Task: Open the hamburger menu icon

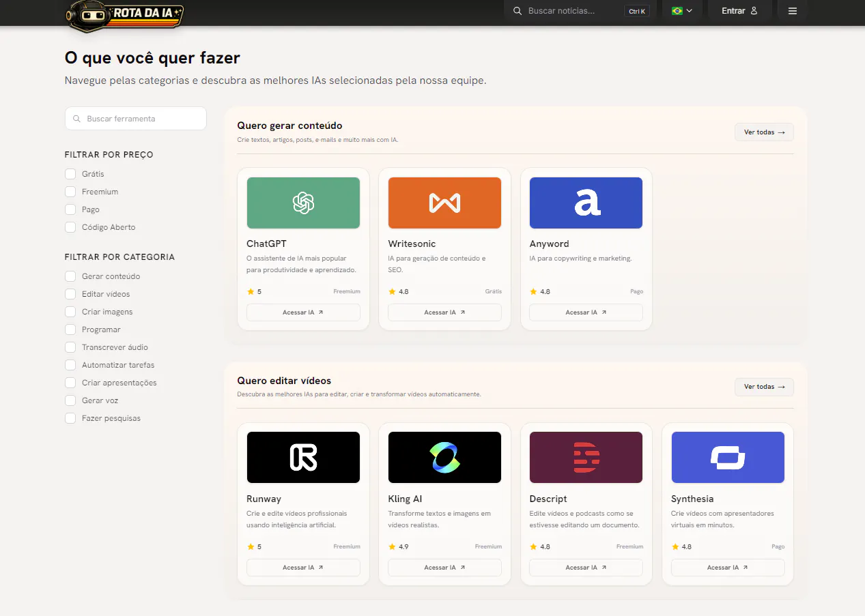Action: pos(792,11)
